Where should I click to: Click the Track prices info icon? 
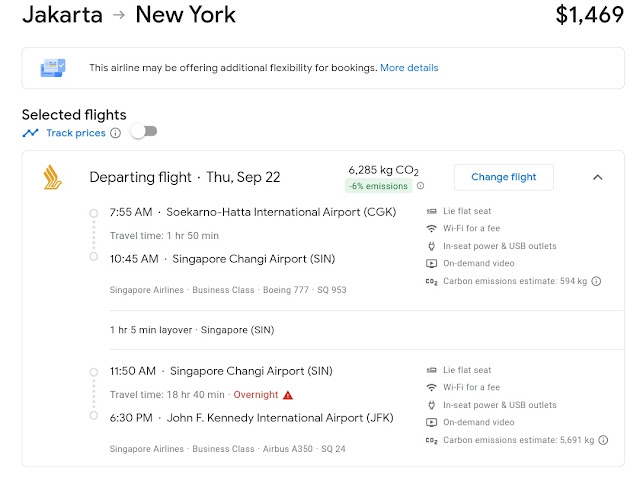(x=115, y=133)
